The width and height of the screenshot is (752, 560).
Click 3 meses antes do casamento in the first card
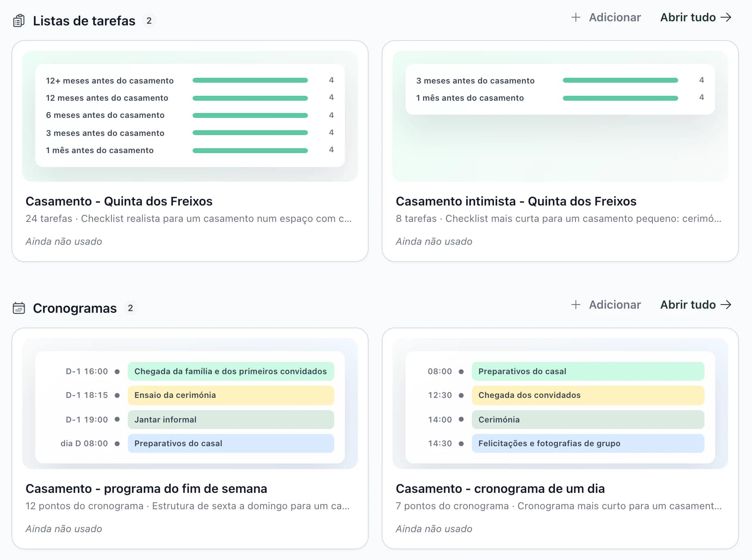point(105,133)
